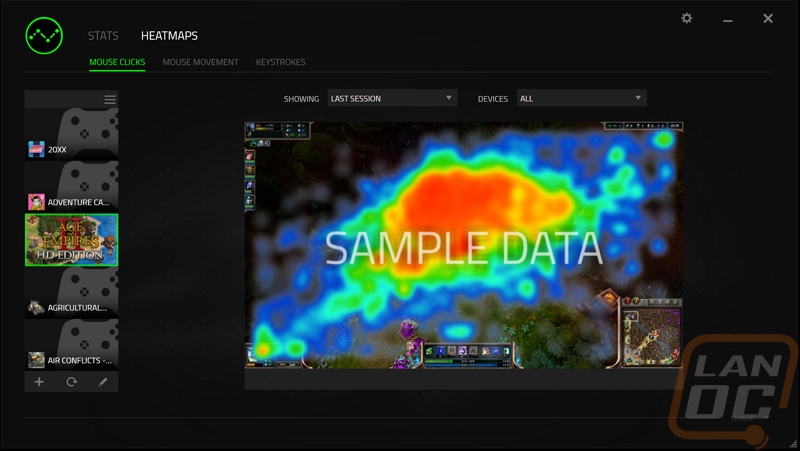Image resolution: width=800 pixels, height=451 pixels.
Task: Click the 20XX game icon
Action: pos(36,149)
